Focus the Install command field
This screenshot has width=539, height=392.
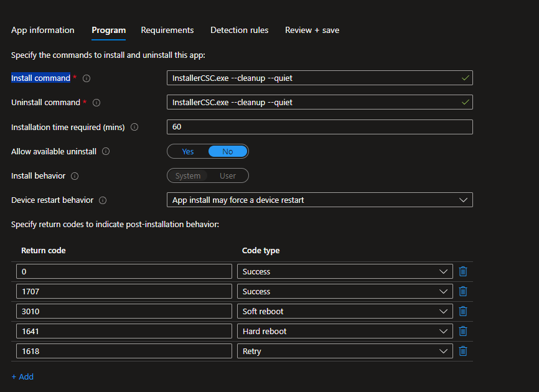click(320, 78)
